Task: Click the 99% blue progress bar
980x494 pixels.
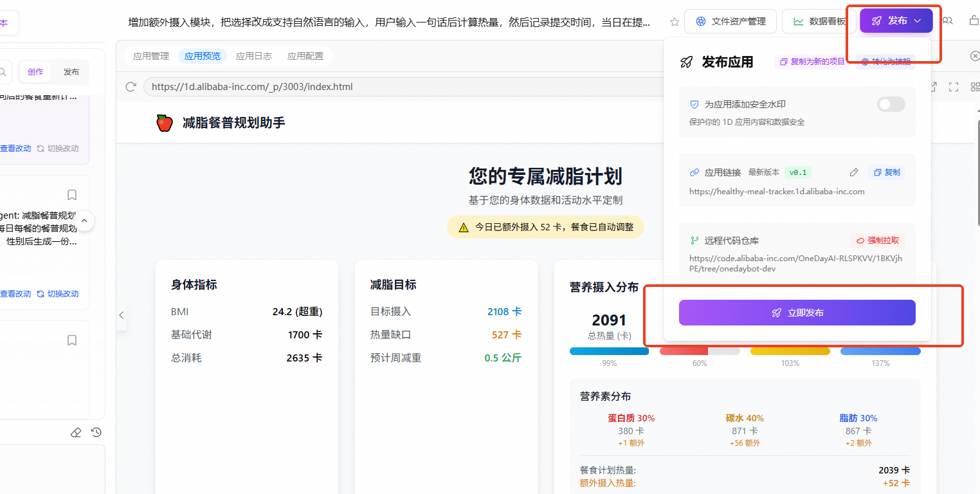Action: (609, 351)
